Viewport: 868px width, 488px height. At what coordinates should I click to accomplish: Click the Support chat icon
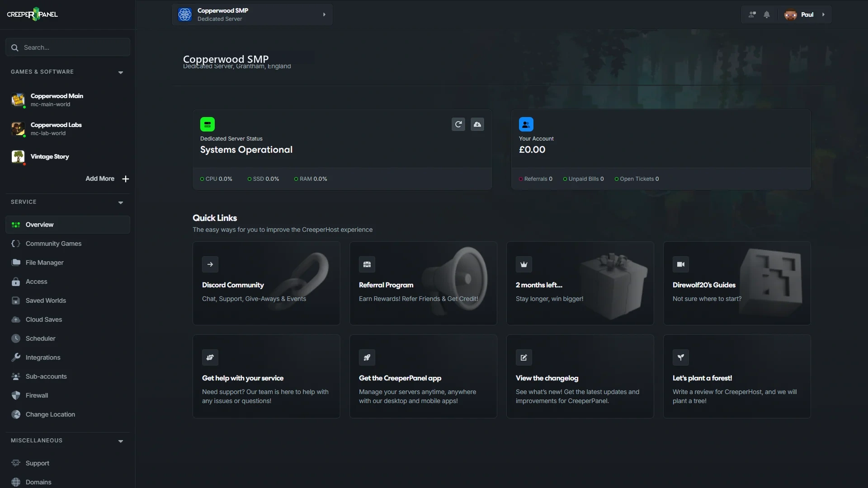point(16,463)
